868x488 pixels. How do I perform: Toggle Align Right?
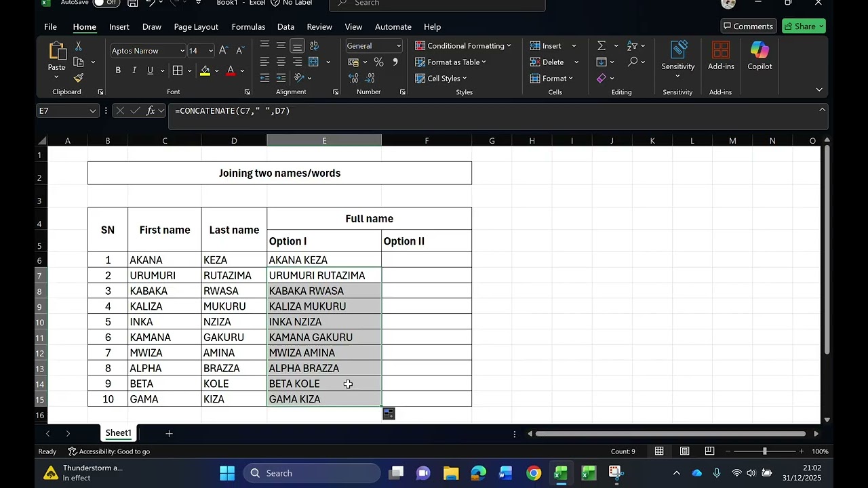297,62
